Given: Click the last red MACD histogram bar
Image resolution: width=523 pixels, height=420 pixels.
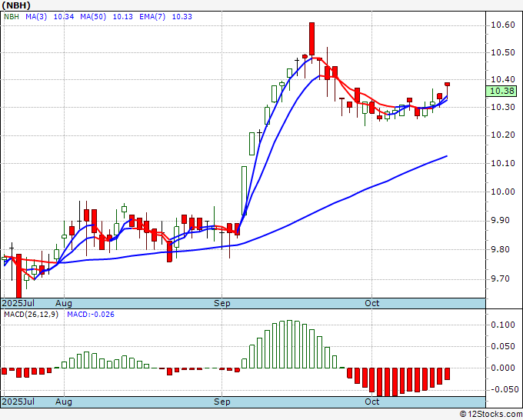Looking at the screenshot, I should [447, 374].
